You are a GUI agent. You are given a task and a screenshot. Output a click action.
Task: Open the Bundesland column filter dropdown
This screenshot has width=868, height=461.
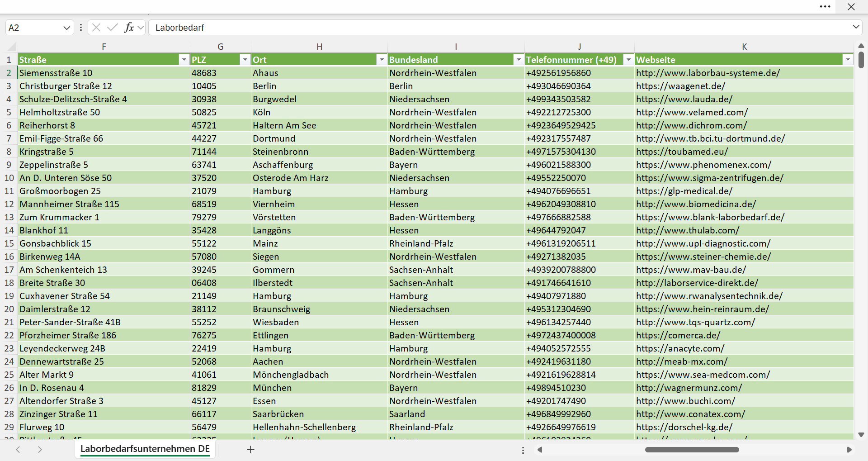(x=519, y=60)
